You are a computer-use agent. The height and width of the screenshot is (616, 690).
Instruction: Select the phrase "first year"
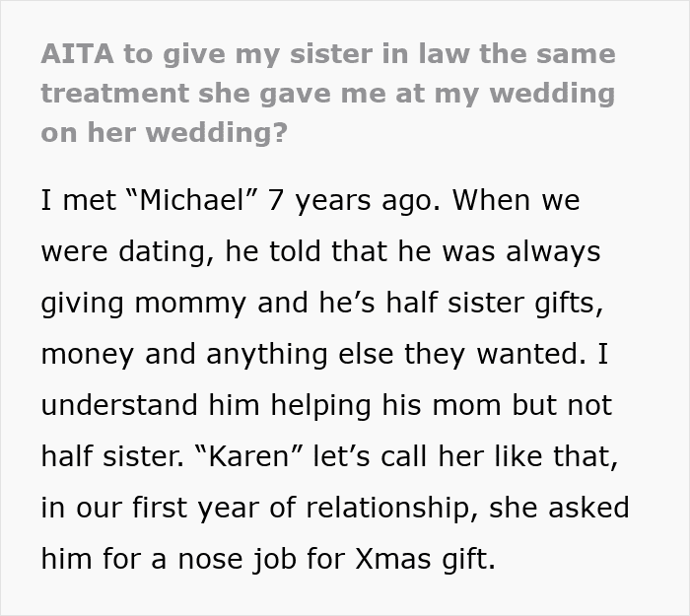tap(210, 509)
